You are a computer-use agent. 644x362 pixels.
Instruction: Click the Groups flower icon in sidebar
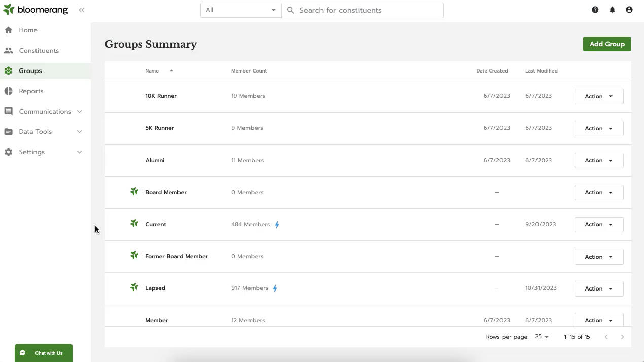coord(8,71)
